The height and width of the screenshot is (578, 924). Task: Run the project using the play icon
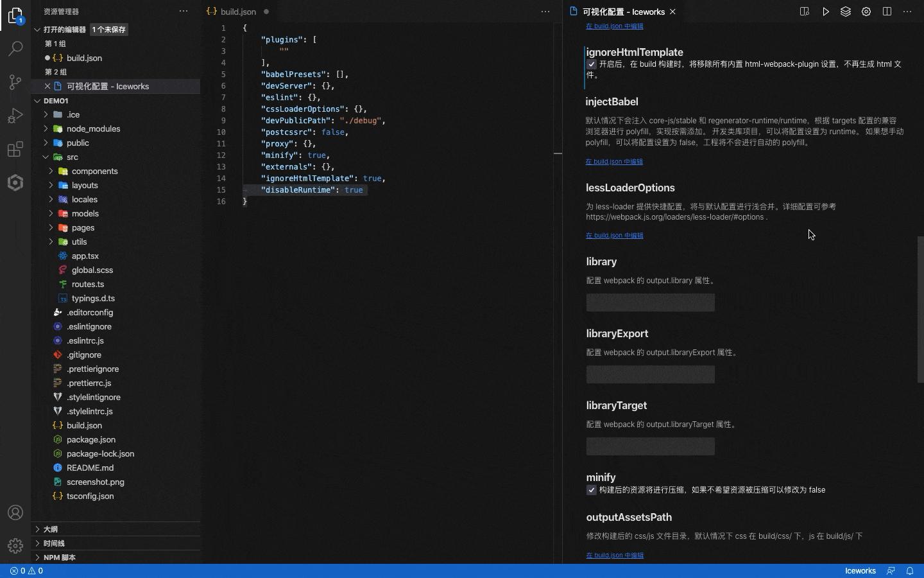[826, 12]
